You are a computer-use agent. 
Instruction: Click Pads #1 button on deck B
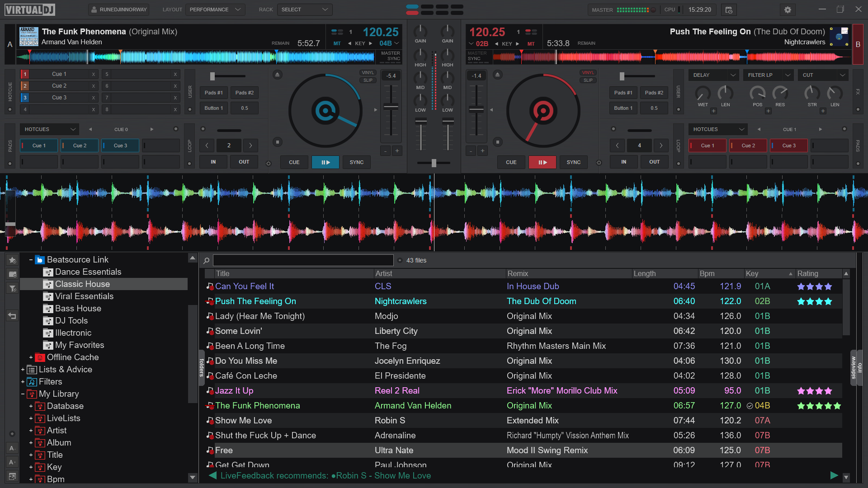(x=623, y=93)
